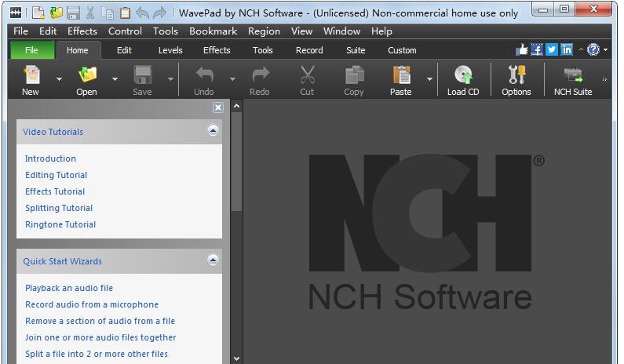The height and width of the screenshot is (364, 624).
Task: Open the Effects menu in menu bar
Action: 82,31
